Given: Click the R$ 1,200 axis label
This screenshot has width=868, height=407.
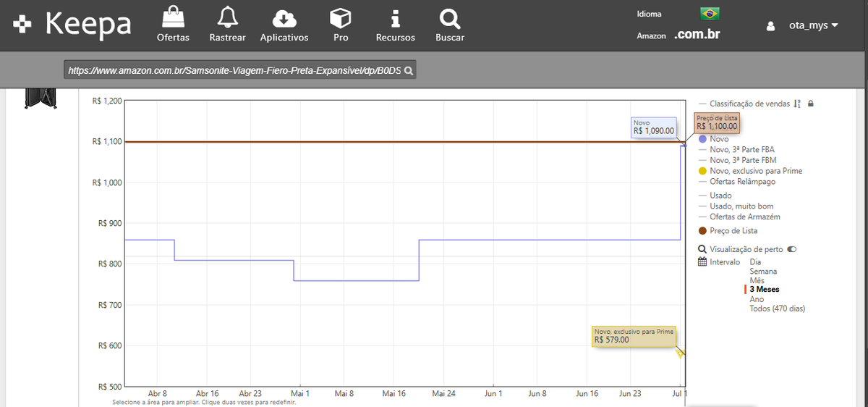Looking at the screenshot, I should [x=107, y=101].
